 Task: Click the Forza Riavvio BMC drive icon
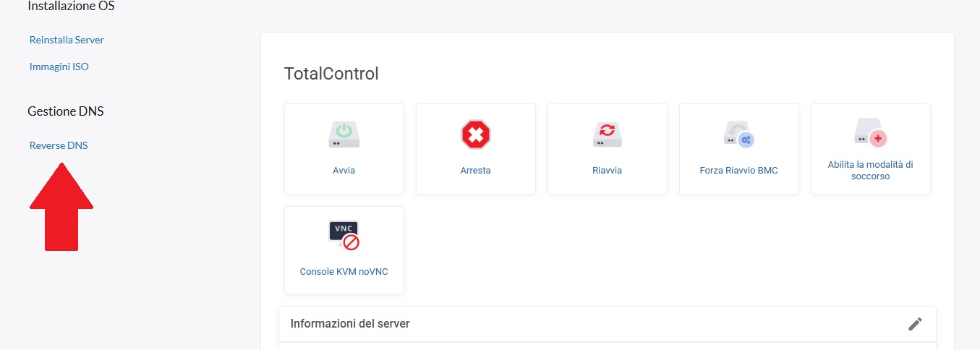pos(738,135)
